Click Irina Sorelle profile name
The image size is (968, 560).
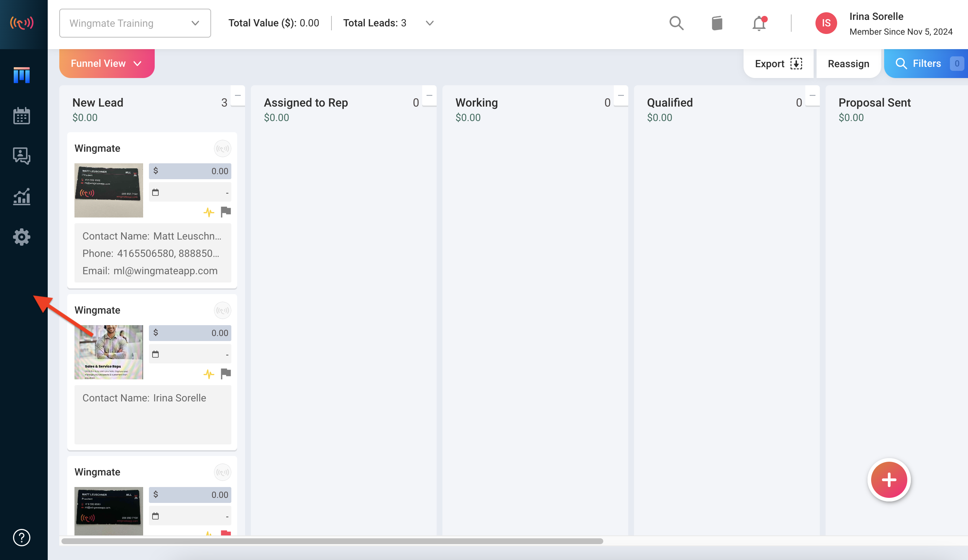(876, 17)
